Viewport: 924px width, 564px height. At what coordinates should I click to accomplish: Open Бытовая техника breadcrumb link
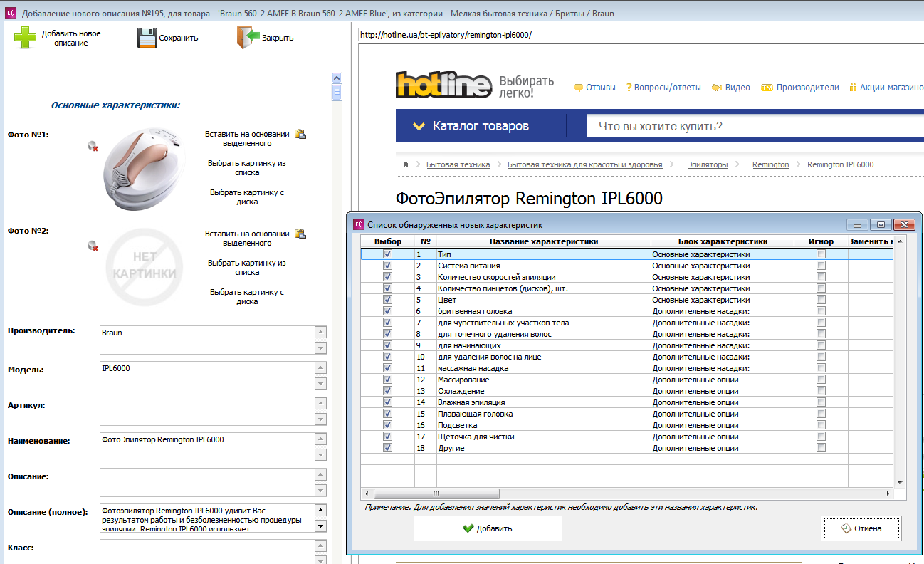click(x=458, y=164)
